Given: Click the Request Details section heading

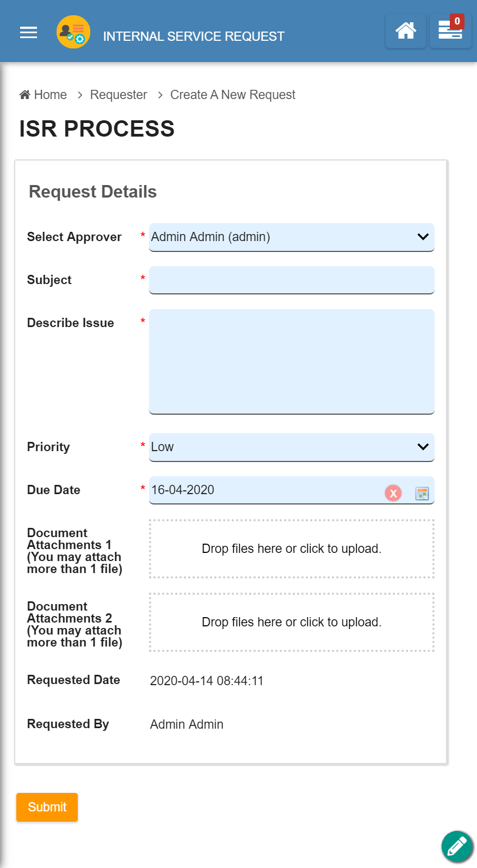Looking at the screenshot, I should click(x=93, y=192).
